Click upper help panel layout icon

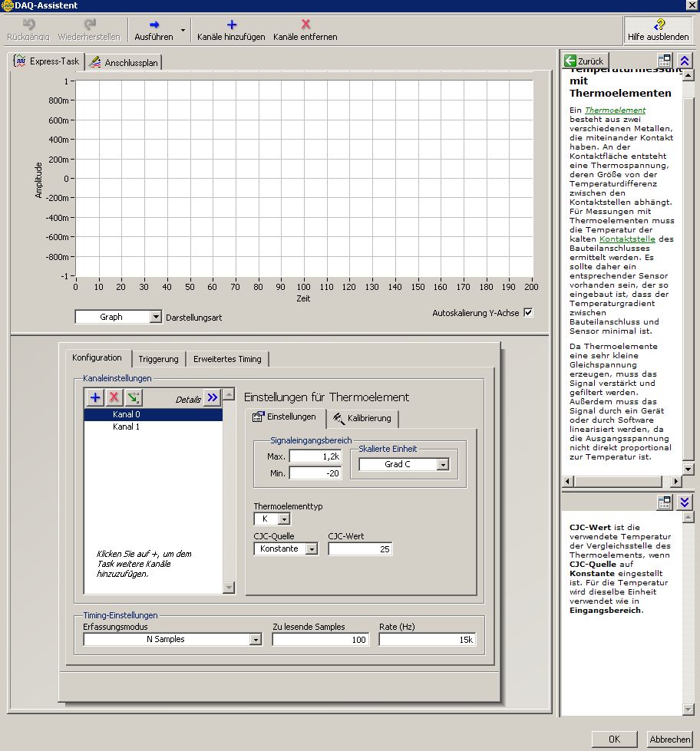(x=665, y=61)
